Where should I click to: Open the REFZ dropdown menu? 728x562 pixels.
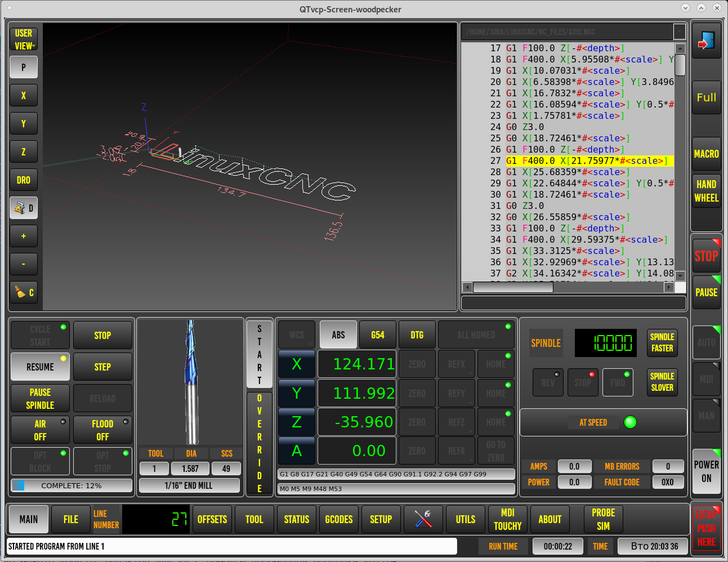click(x=457, y=422)
